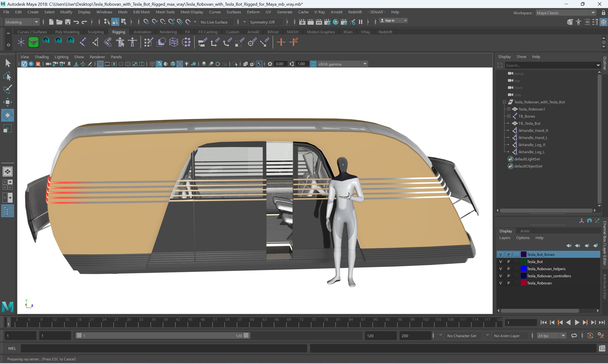608x364 pixels.
Task: Switch to the Animation shelf tab
Action: click(x=142, y=32)
